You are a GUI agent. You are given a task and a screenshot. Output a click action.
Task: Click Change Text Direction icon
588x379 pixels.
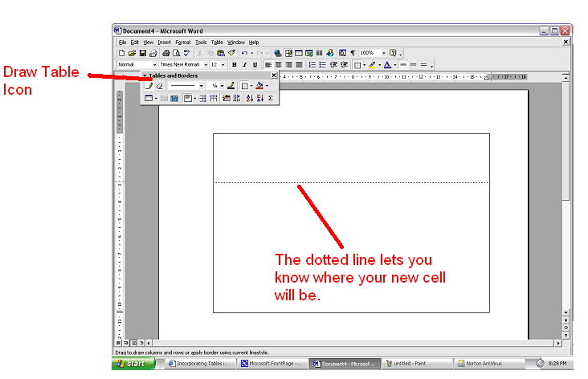[237, 98]
